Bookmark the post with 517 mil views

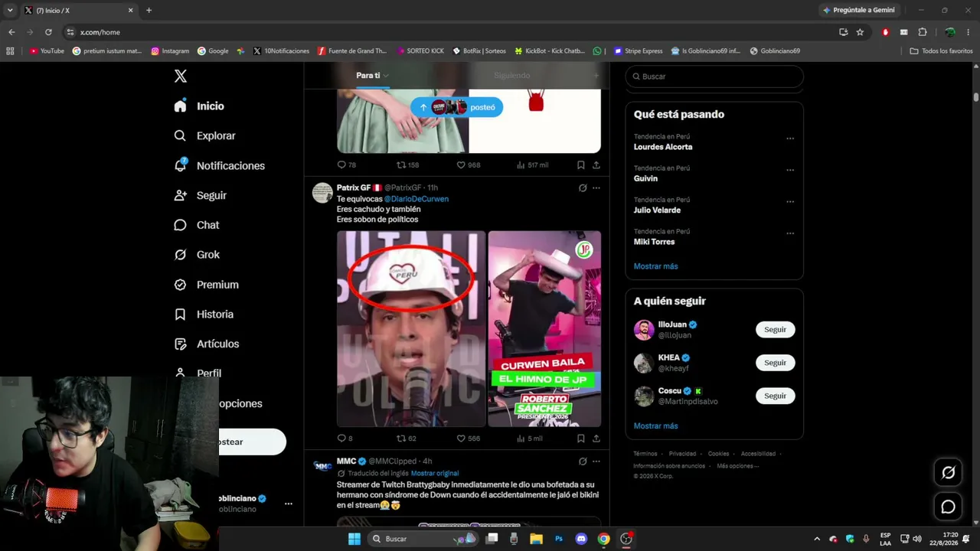coord(581,165)
